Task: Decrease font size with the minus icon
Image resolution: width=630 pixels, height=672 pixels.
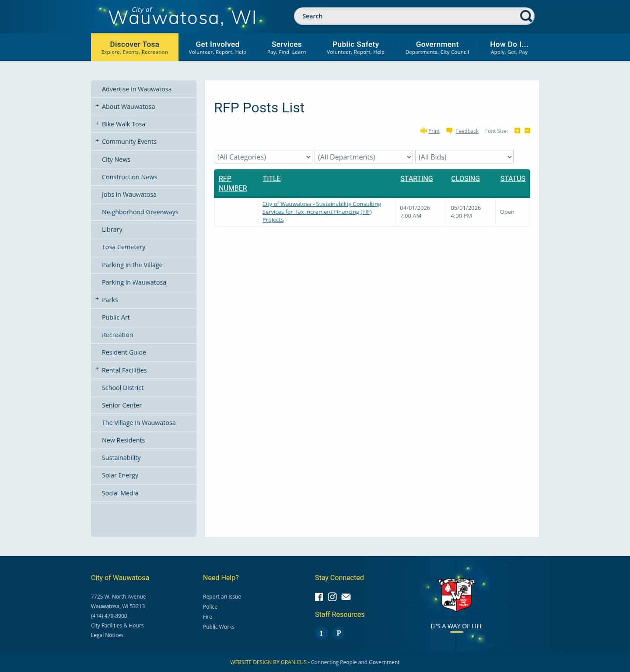Action: click(x=527, y=130)
